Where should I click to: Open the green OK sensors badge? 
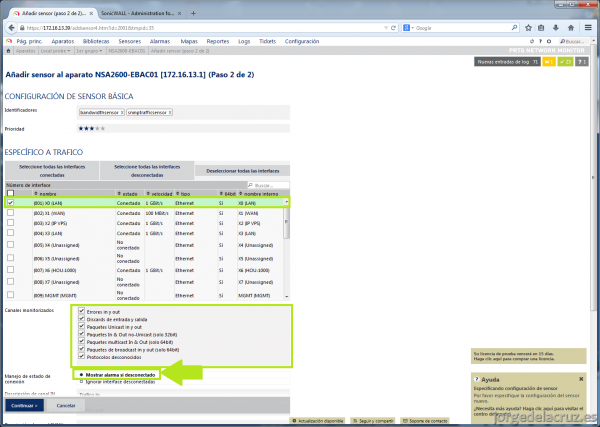565,62
